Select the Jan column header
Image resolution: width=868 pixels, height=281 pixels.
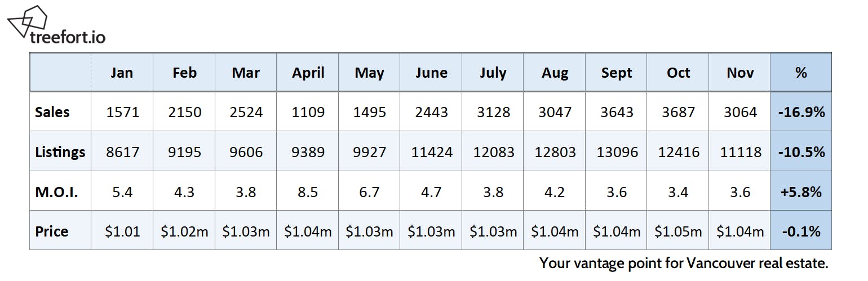[x=122, y=73]
